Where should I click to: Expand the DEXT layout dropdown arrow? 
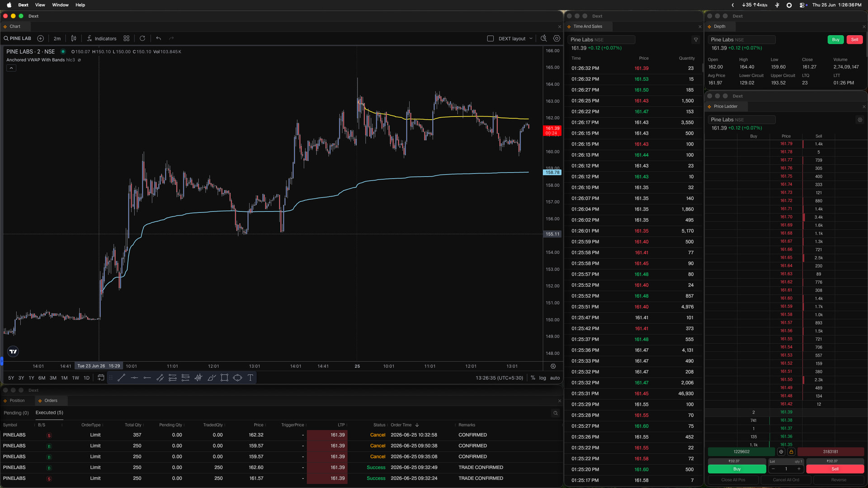(x=531, y=38)
